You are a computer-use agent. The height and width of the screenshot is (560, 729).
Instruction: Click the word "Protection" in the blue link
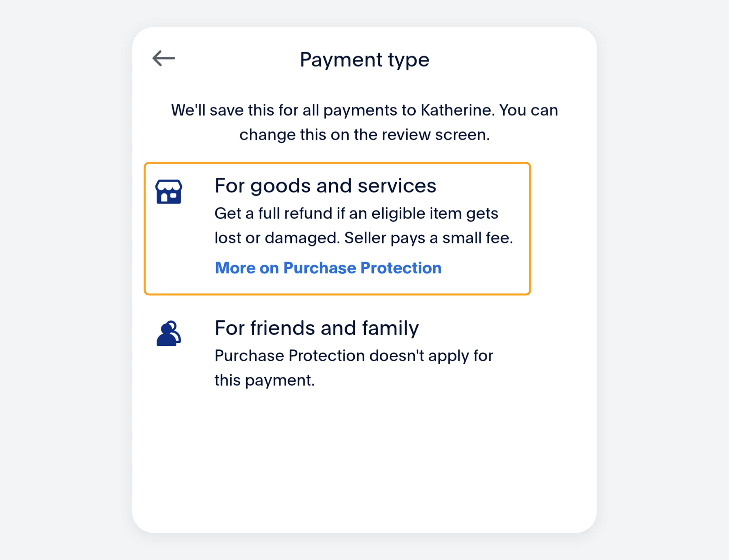coord(401,268)
